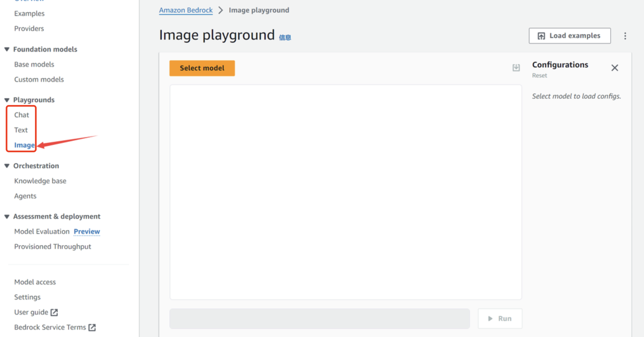The width and height of the screenshot is (644, 337).
Task: Click the info link beside Image playground
Action: 285,38
